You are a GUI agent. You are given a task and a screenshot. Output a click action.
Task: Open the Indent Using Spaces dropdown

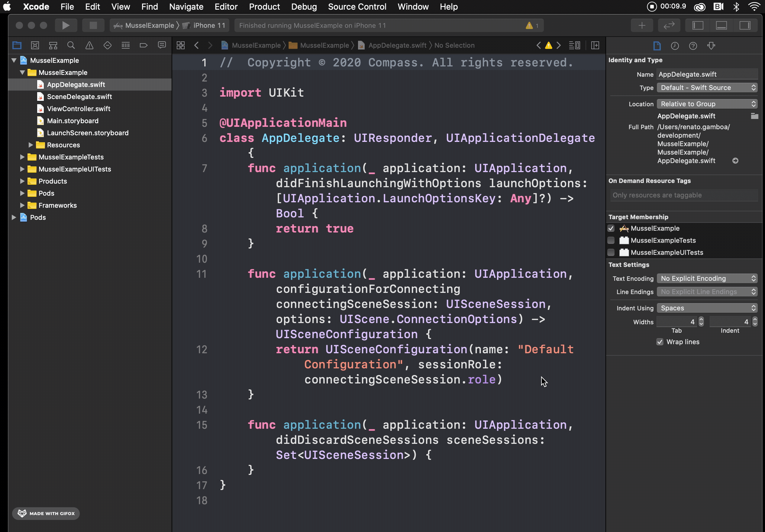[707, 308]
